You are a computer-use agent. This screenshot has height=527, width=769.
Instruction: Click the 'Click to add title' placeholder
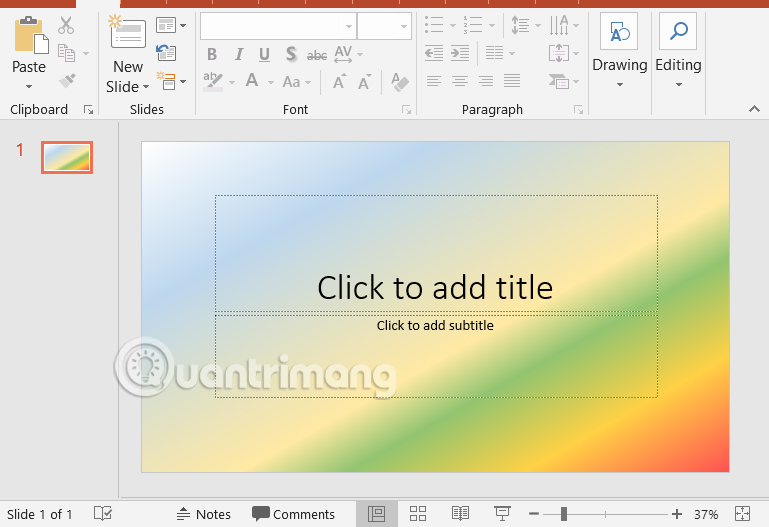click(x=436, y=253)
